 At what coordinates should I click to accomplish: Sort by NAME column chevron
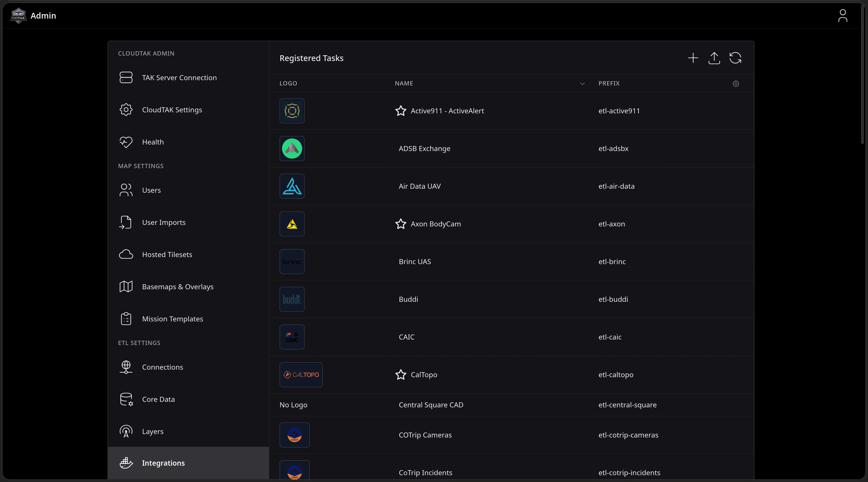[x=582, y=84]
